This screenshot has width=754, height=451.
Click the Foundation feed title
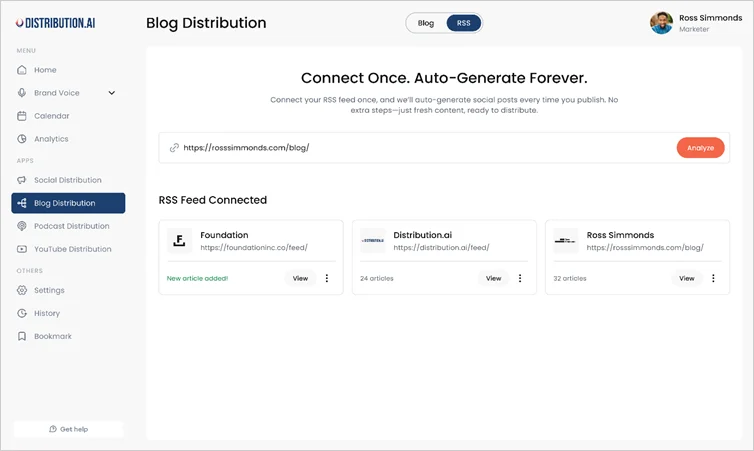224,235
